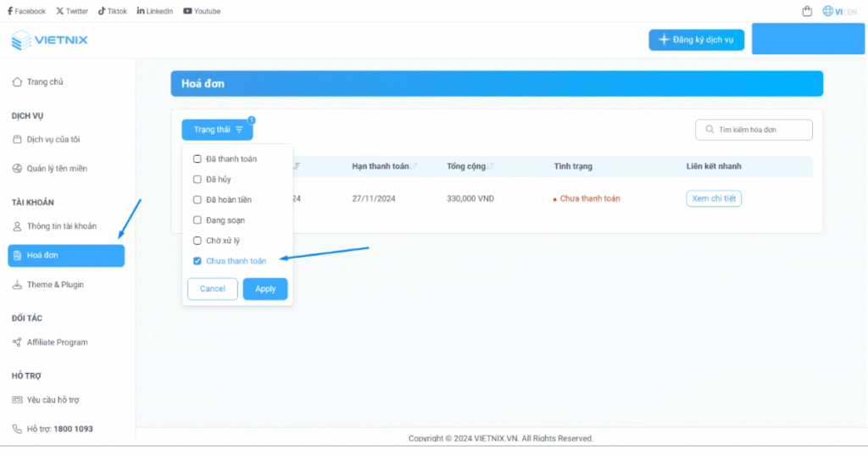Go to Theme & Plugin menu item

coord(55,285)
